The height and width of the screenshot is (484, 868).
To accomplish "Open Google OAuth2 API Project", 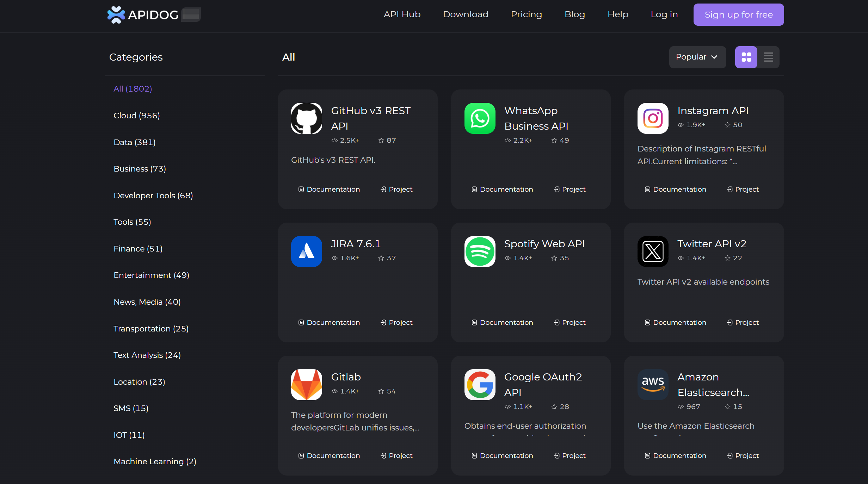I will pos(570,456).
